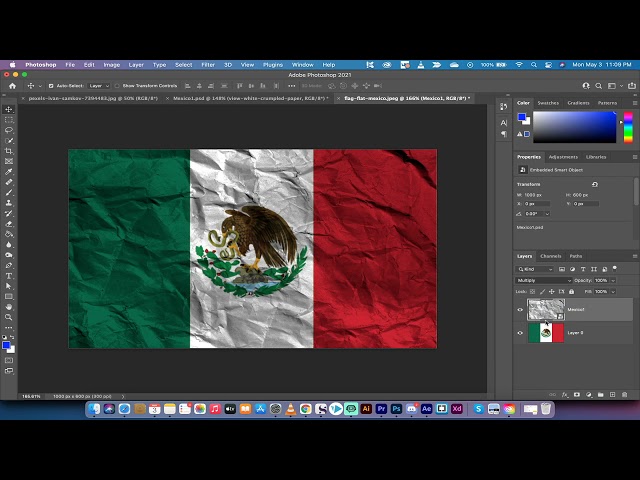
Task: Open the rotation angle dropdown
Action: 547,214
